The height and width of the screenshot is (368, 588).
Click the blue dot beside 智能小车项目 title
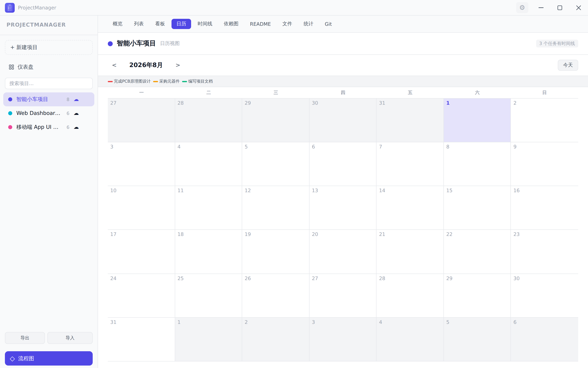[110, 44]
